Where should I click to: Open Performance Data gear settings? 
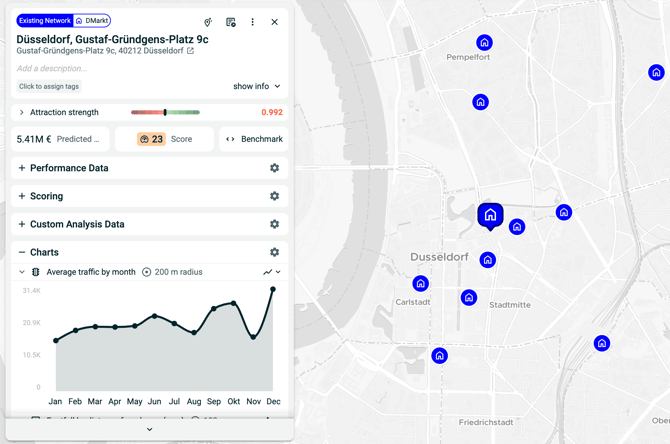(274, 168)
